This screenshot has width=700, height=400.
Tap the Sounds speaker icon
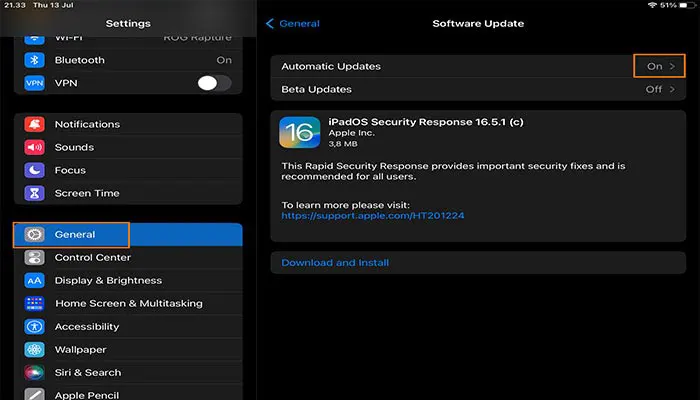(35, 148)
